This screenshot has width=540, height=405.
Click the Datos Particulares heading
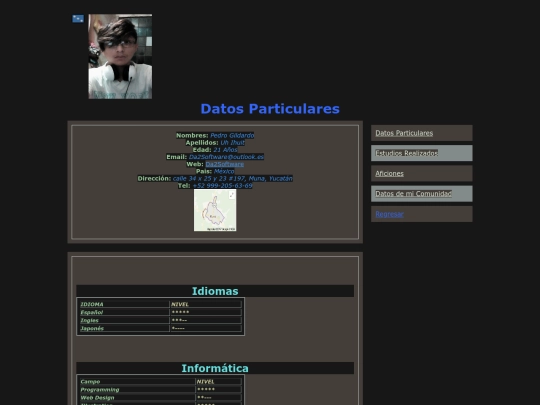pos(270,109)
